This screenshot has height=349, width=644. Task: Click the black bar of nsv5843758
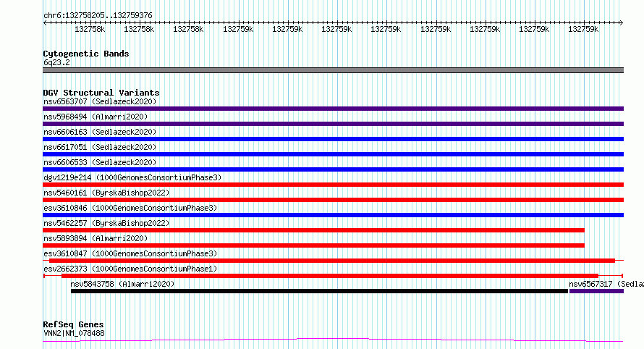pos(319,291)
